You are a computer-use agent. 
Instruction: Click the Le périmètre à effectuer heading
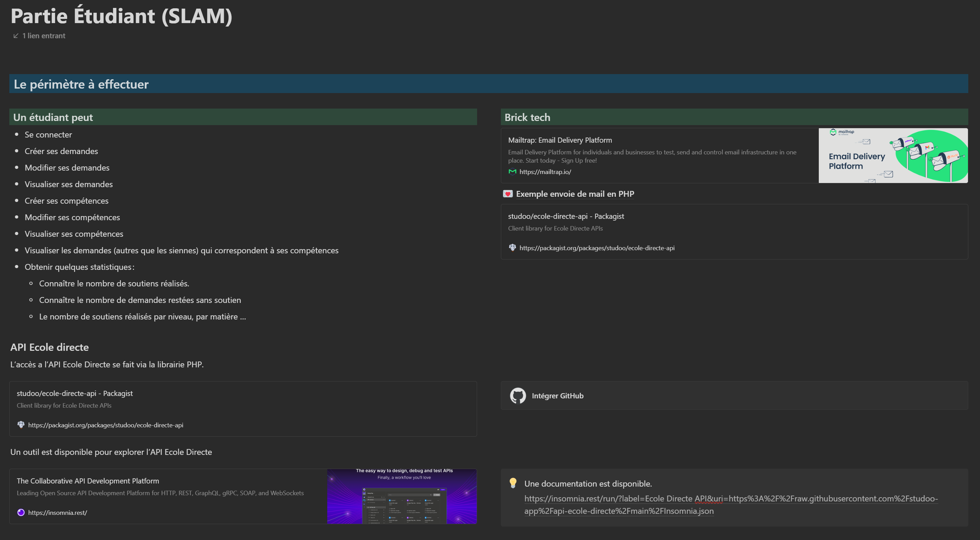point(81,84)
